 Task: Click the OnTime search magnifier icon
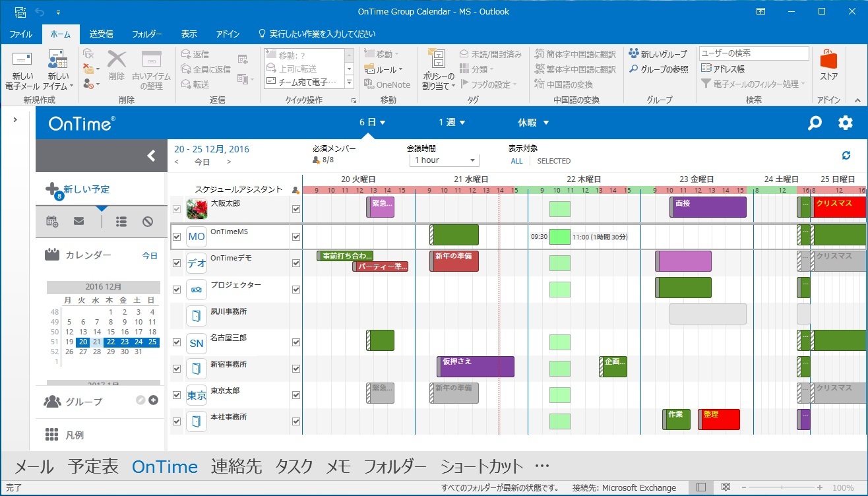[x=815, y=123]
